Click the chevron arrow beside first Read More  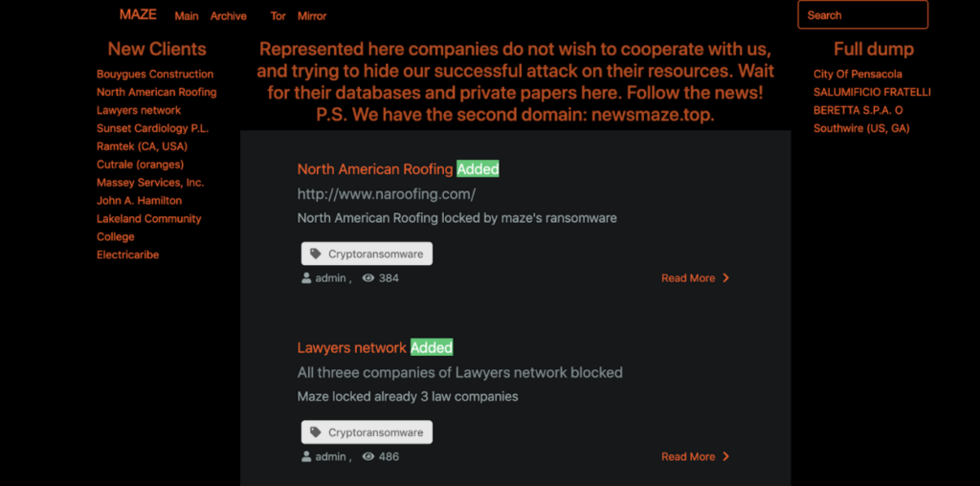coord(725,278)
